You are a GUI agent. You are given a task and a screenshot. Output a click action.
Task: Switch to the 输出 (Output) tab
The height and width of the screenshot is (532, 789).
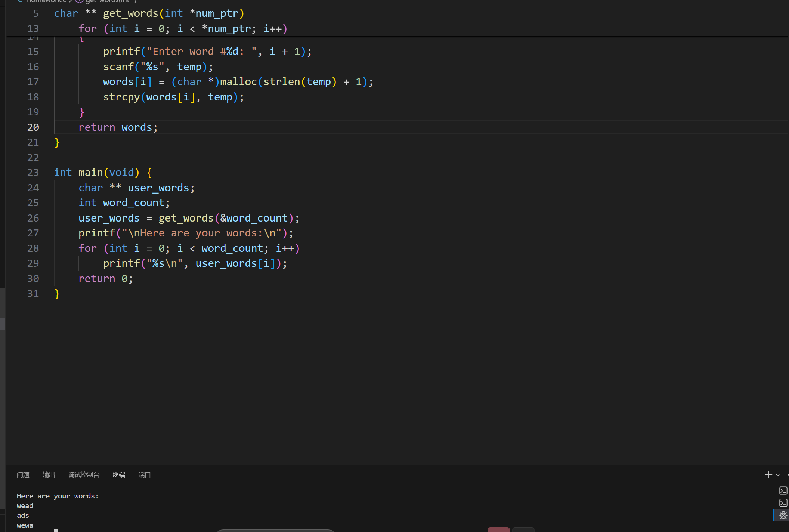coord(49,475)
